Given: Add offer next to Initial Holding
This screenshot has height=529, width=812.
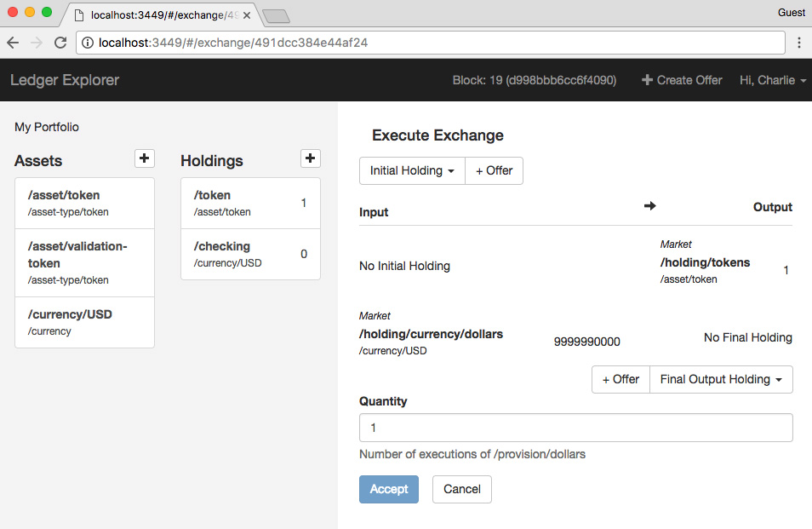Looking at the screenshot, I should (494, 171).
